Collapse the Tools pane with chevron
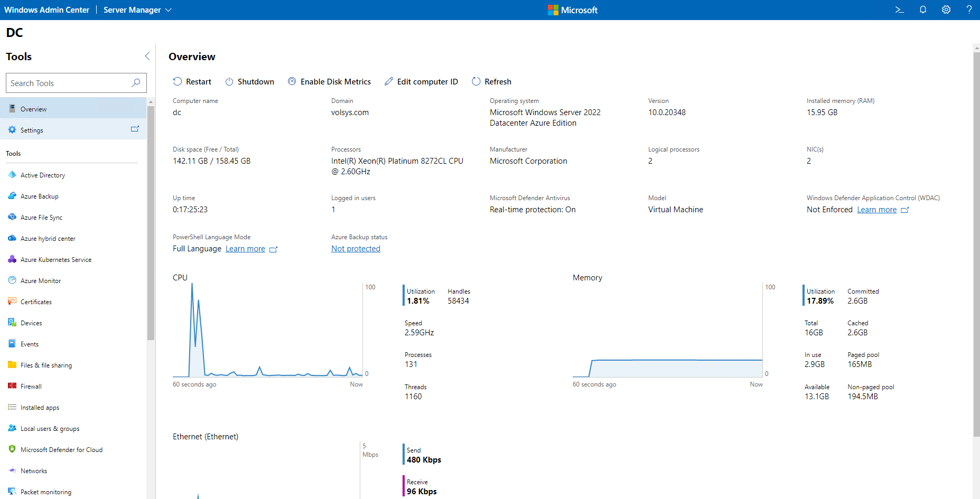 pos(147,56)
